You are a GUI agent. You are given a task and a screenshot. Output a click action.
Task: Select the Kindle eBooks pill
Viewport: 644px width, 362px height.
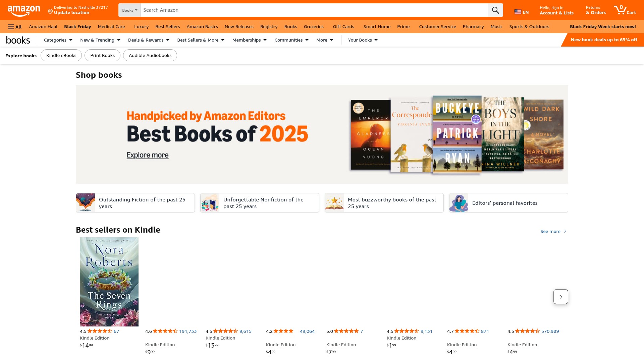point(61,55)
